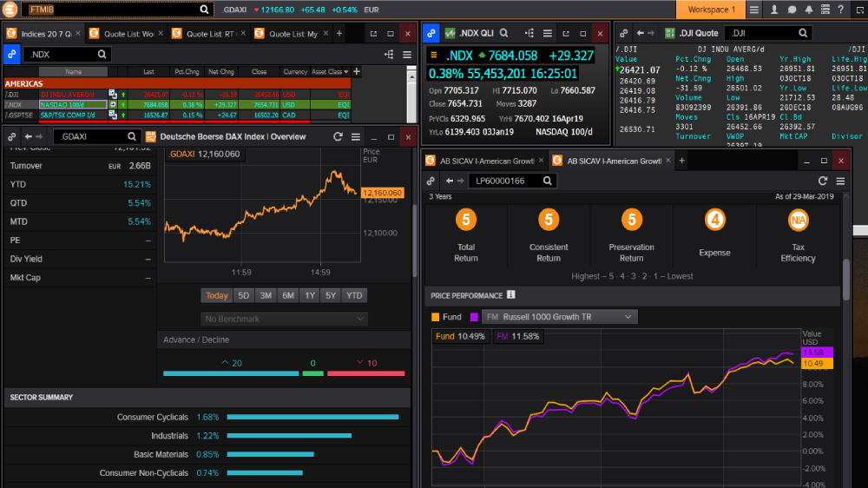Open the .NDX QLI hamburger menu
This screenshot has width=868, height=488.
click(547, 33)
